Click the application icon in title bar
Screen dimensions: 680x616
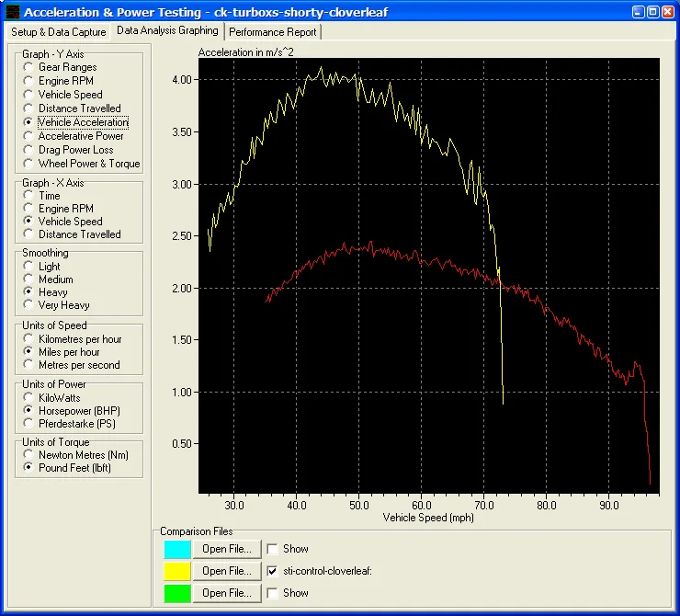tap(11, 13)
